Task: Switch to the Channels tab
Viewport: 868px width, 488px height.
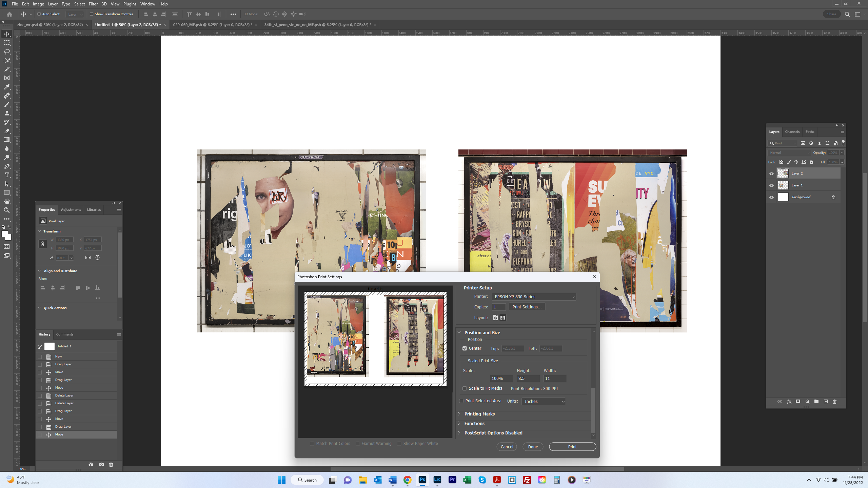Action: (x=792, y=131)
